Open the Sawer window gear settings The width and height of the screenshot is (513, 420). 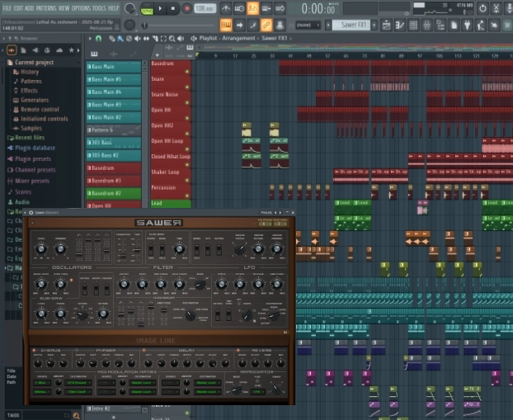[31, 212]
